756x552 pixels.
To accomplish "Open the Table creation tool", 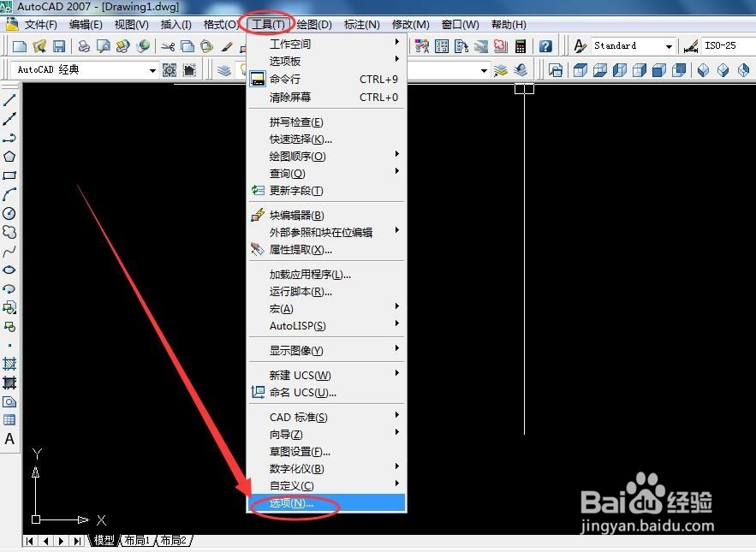I will pos(9,419).
